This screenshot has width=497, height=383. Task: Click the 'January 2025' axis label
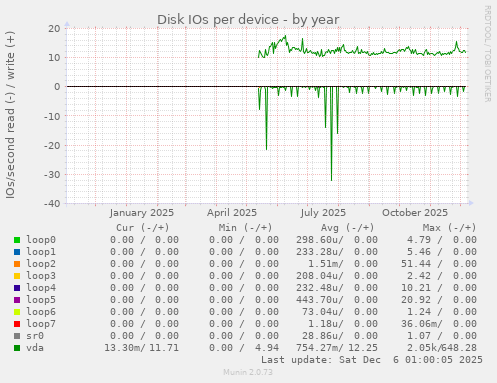tap(142, 213)
